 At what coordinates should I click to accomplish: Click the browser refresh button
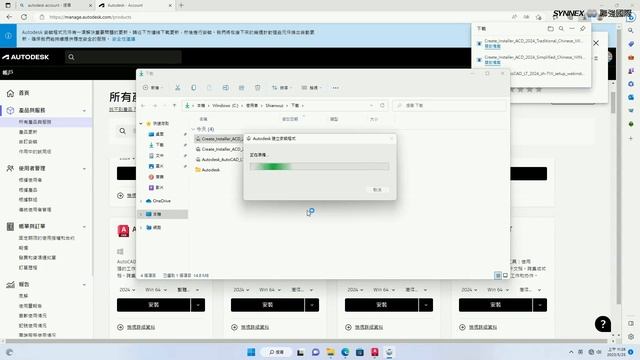24,17
